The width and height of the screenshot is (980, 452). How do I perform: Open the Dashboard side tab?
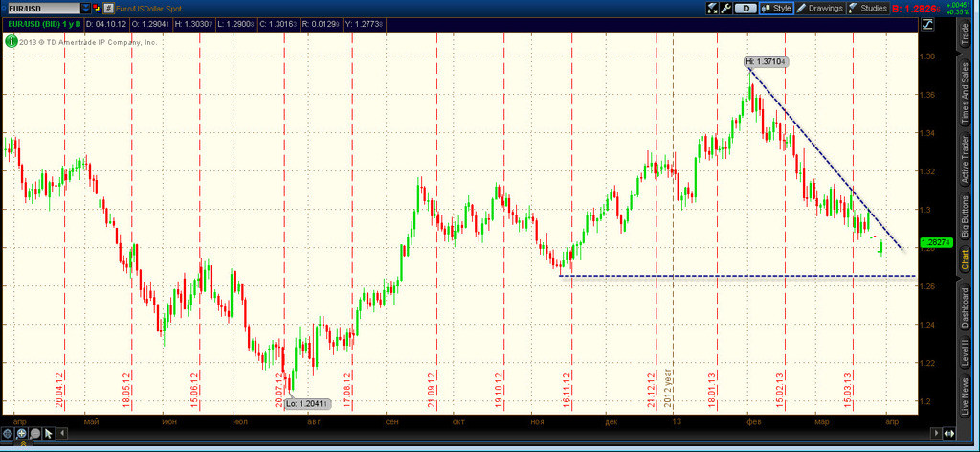(x=965, y=307)
